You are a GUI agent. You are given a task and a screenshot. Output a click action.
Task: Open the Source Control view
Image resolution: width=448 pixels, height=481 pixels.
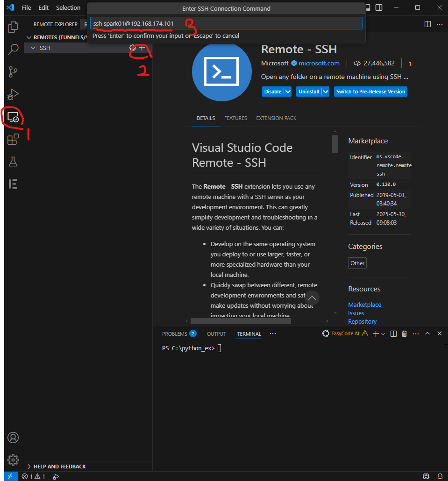(13, 72)
